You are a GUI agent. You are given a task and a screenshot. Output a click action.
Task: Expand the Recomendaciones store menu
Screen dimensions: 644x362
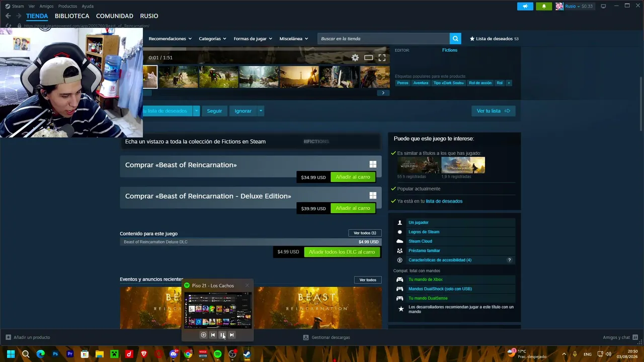[170, 39]
